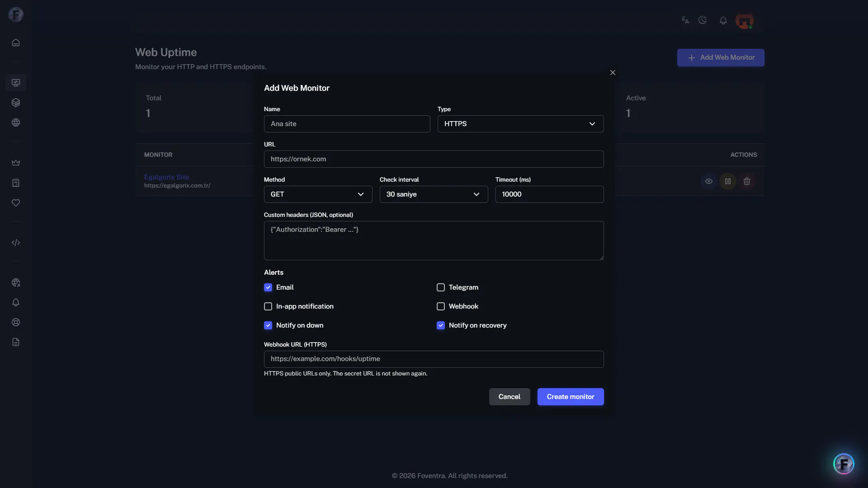Screen dimensions: 868x488
Task: Open the receipt invoice icon in the sidebar
Action: click(x=16, y=183)
